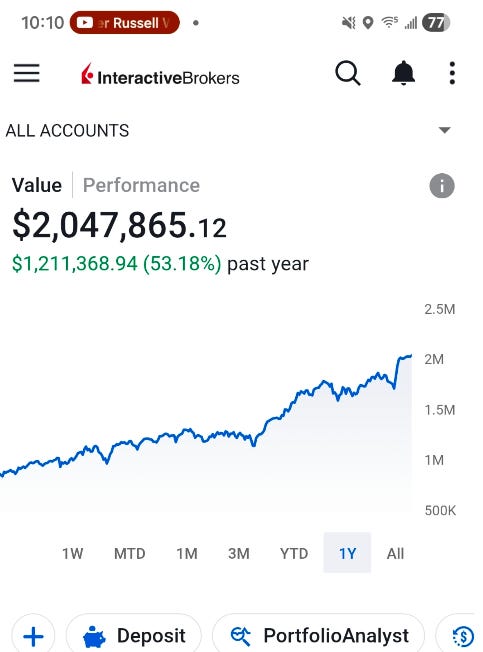Open PortfolioAnalyst

pos(319,636)
